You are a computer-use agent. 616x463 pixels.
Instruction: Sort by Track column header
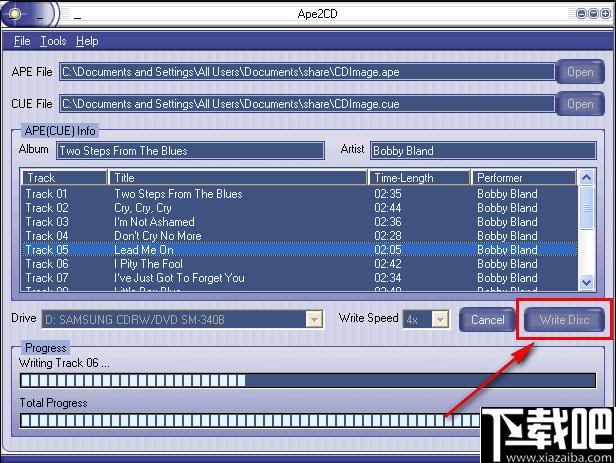coord(65,178)
